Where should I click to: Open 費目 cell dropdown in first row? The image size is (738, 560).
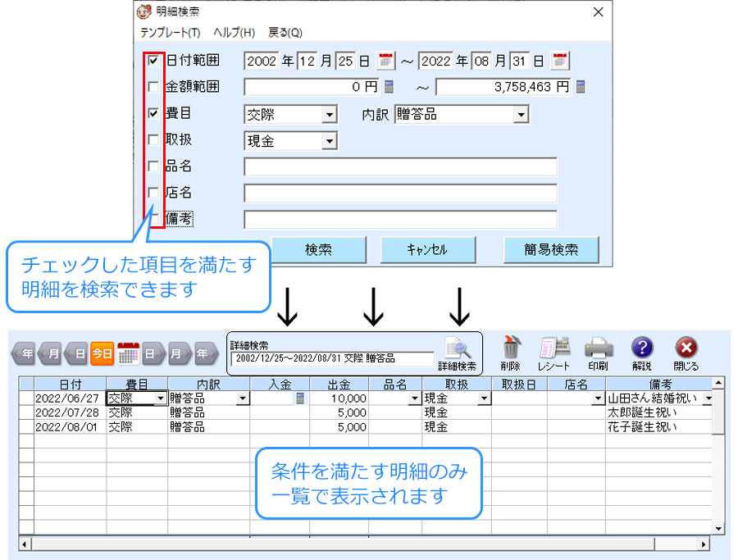tap(161, 398)
